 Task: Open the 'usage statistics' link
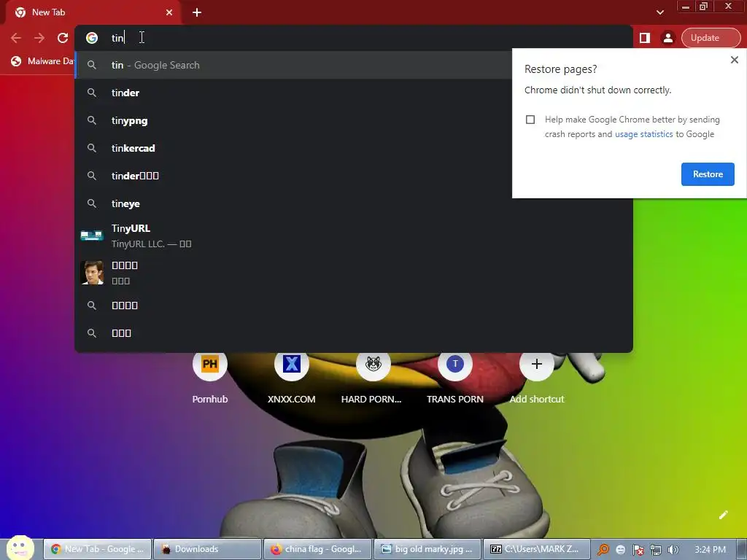[643, 134]
